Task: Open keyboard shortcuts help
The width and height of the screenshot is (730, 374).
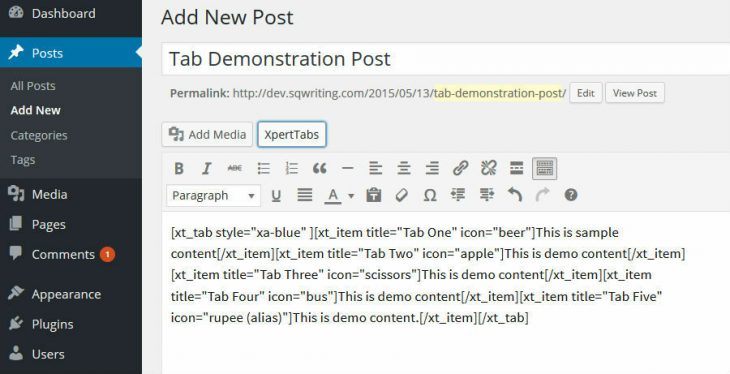Action: 571,195
